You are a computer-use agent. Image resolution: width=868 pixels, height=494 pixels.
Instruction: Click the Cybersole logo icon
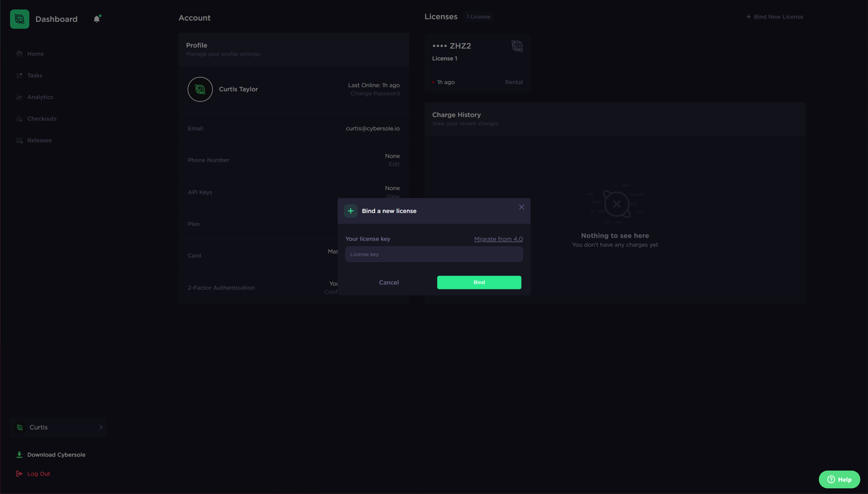(20, 19)
